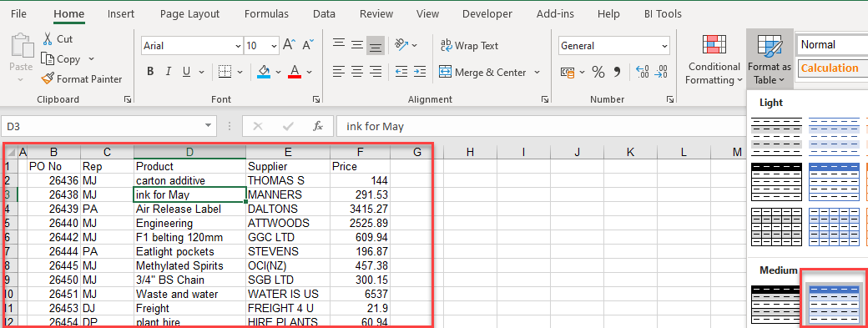The image size is (868, 328).
Task: Expand the Merge & Center dropdown arrow
Action: (x=537, y=72)
